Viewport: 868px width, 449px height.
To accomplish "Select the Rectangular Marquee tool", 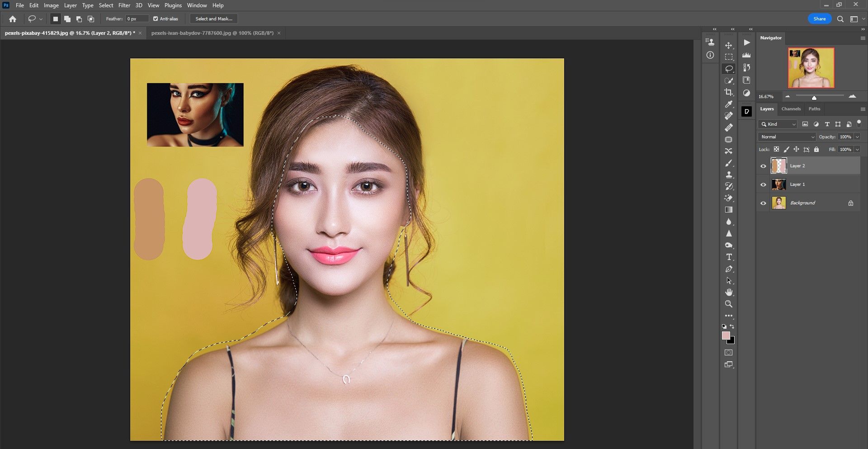I will click(728, 57).
